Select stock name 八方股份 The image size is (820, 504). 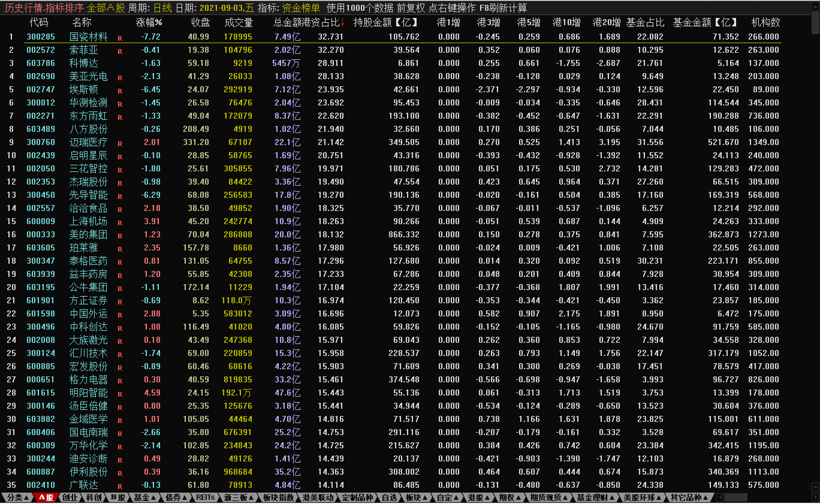(x=88, y=129)
